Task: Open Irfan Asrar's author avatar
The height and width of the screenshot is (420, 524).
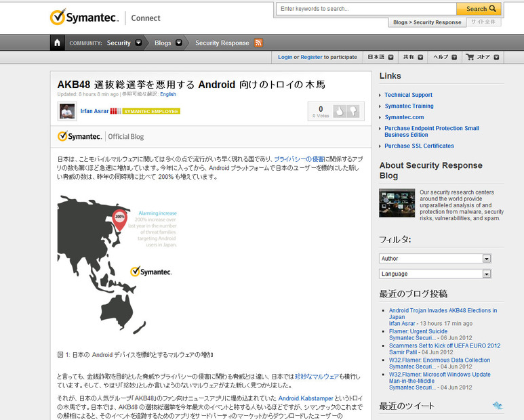Action: (67, 111)
